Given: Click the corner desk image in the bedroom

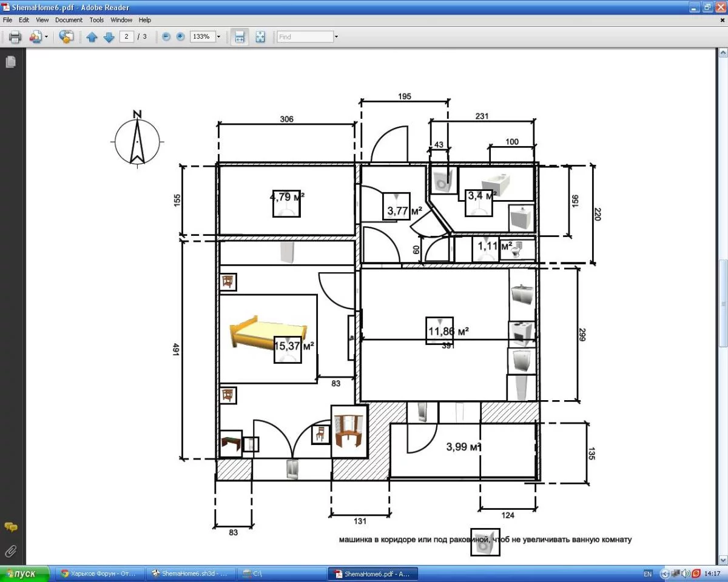Looking at the screenshot, I should point(349,431).
